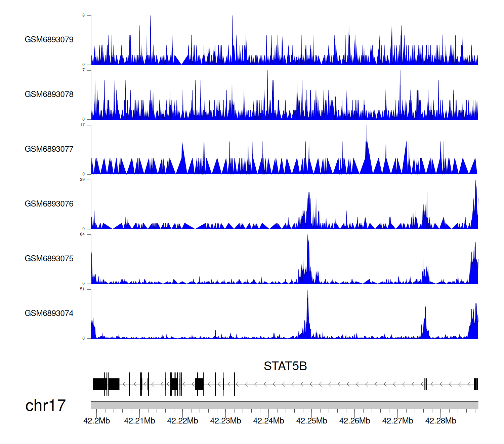504x444 pixels.
Task: Click the y-axis maximum value 64
Action: [82, 234]
